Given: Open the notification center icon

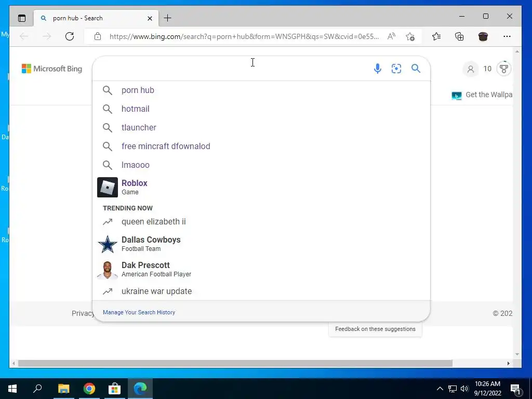Looking at the screenshot, I should coord(515,389).
